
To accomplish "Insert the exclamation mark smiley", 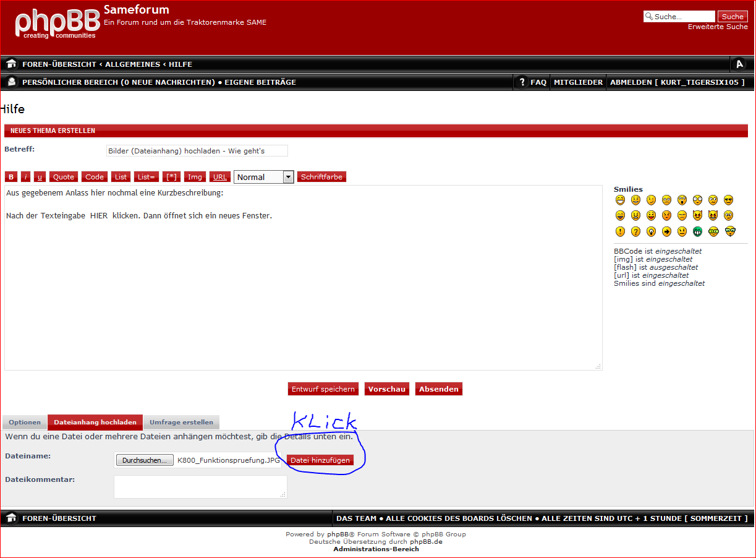I will 620,231.
